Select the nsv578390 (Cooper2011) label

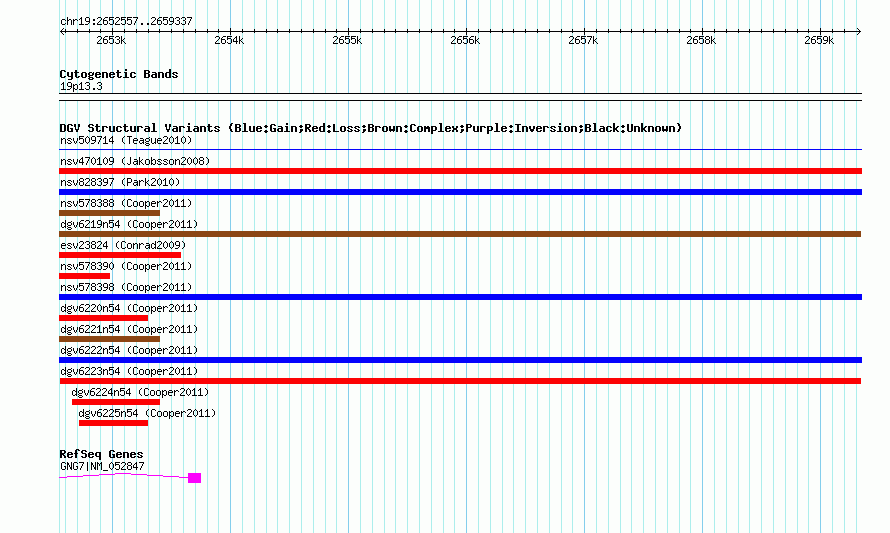pos(126,266)
